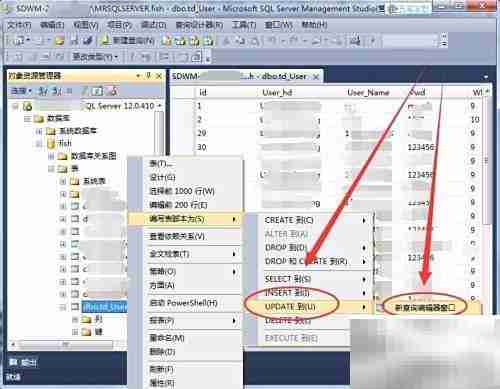Image resolution: width=500 pixels, height=389 pixels.
Task: Click the User_Name column header
Action: pyautogui.click(x=368, y=92)
